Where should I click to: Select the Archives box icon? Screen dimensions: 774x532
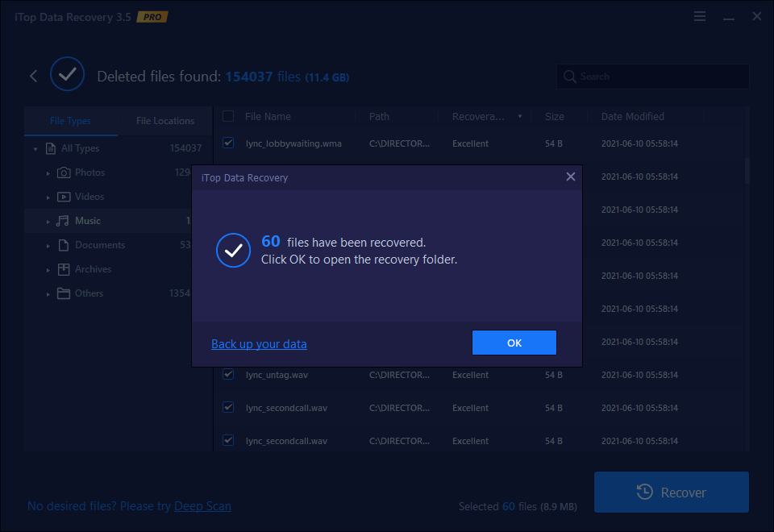tap(64, 269)
